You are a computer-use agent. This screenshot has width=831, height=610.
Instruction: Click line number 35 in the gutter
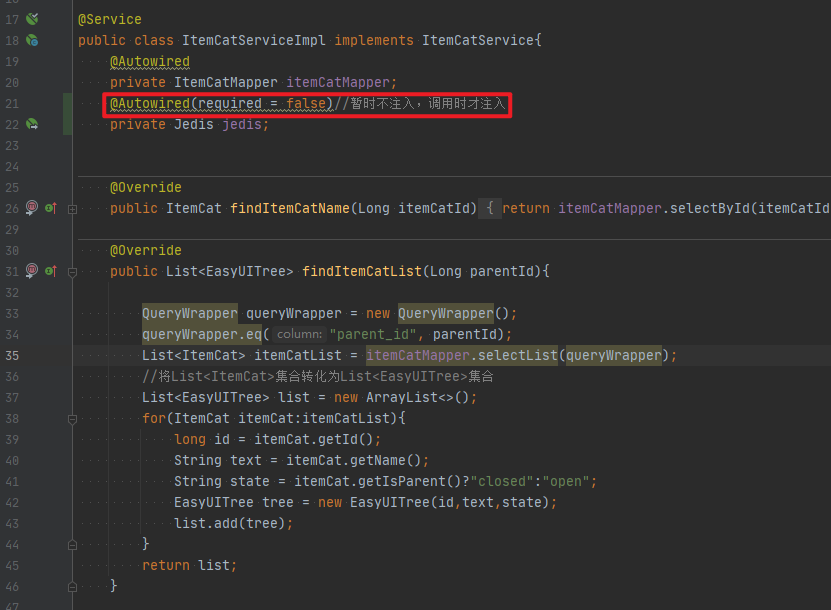click(12, 356)
